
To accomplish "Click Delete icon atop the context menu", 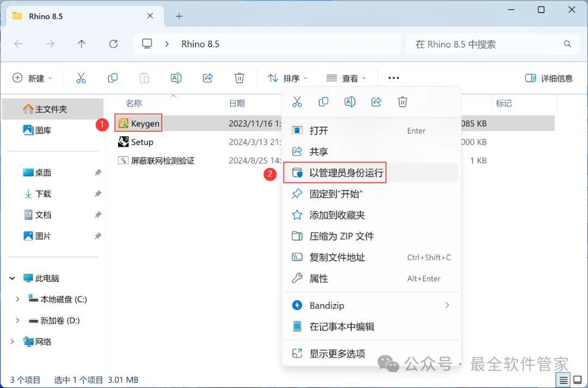I will pos(402,102).
